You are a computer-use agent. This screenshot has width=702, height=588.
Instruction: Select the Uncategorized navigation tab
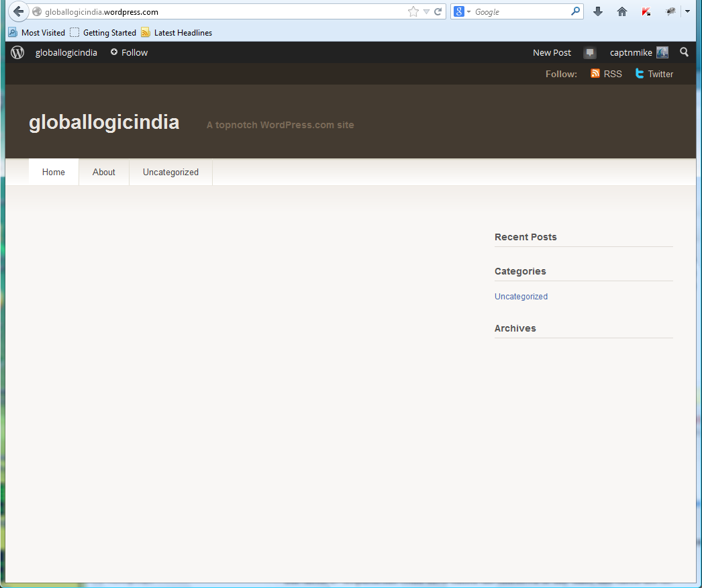170,172
